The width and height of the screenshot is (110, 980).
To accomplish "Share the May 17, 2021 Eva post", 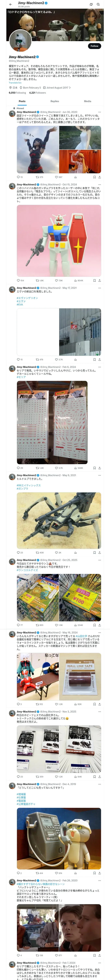I will coord(99,359).
